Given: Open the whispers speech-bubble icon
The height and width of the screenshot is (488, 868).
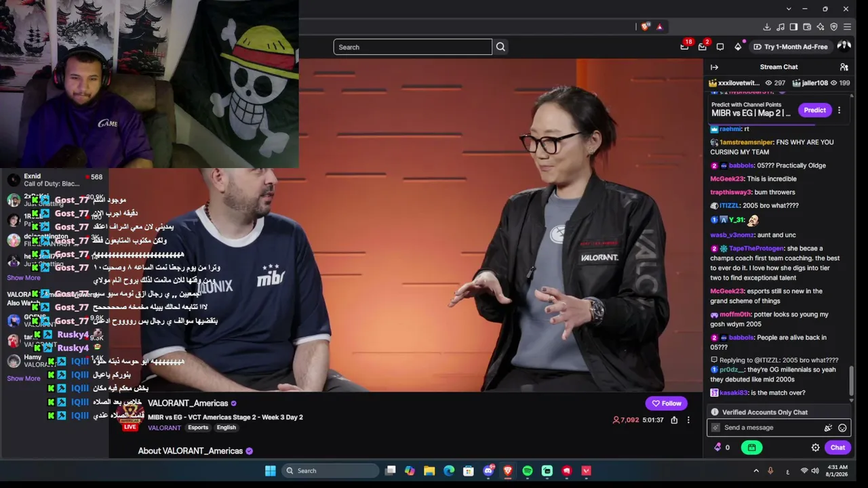Looking at the screenshot, I should tap(720, 47).
